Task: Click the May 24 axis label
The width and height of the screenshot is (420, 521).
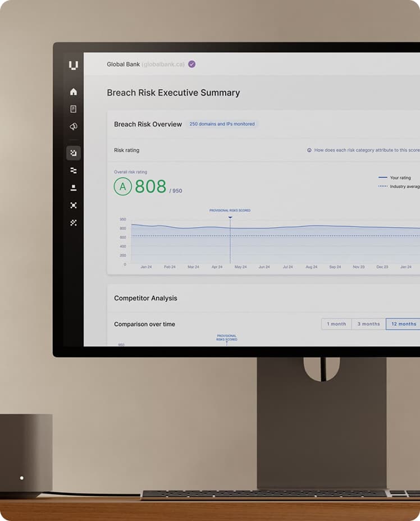Action: point(240,267)
